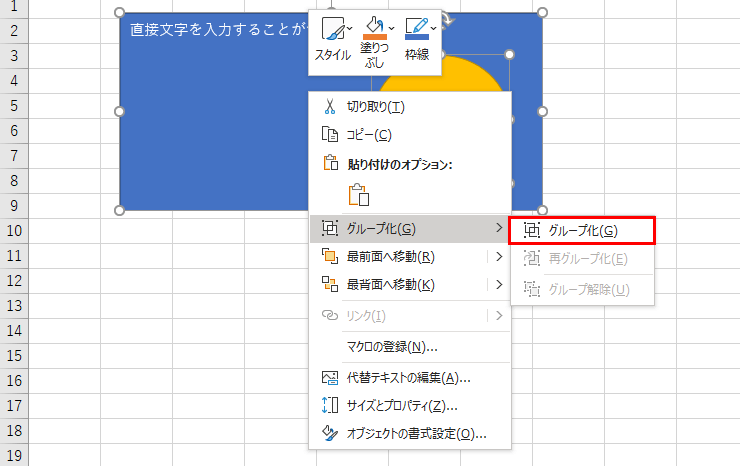
Task: Click the scissors cut icon
Action: tap(329, 107)
